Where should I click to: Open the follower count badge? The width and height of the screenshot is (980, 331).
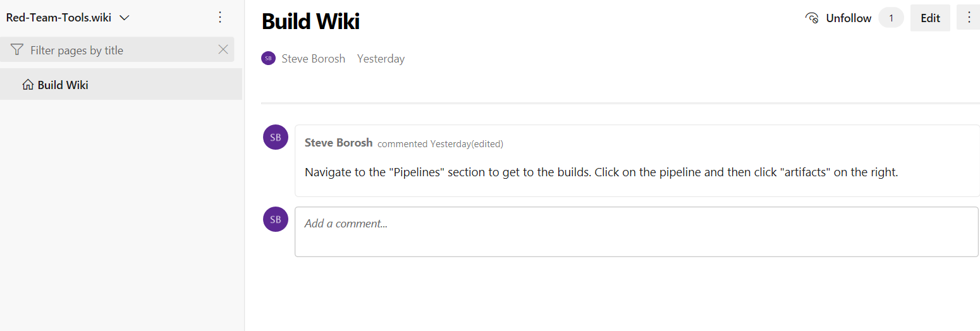(891, 18)
